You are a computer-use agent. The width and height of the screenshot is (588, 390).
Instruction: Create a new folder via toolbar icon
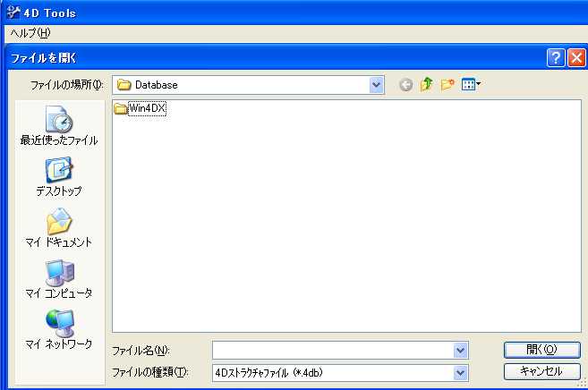[447, 85]
